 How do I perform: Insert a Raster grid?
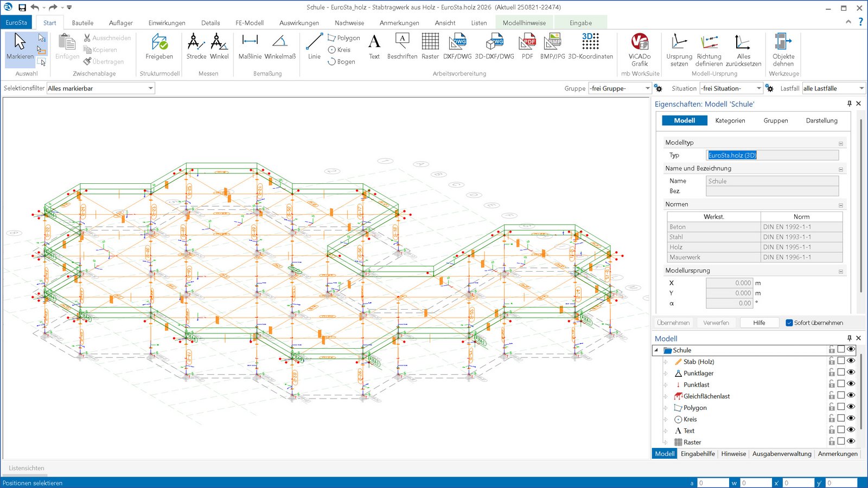click(430, 47)
